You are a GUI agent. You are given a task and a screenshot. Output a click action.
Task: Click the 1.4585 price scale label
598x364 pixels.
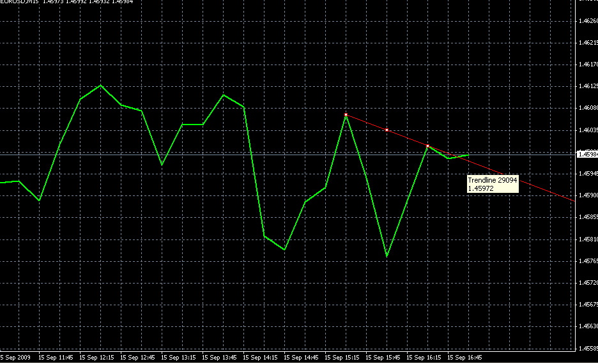pos(588,217)
